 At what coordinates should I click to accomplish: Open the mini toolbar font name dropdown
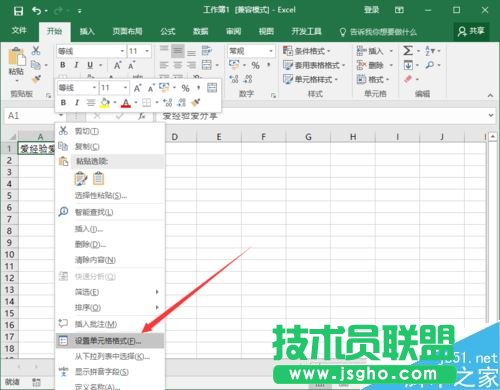94,88
